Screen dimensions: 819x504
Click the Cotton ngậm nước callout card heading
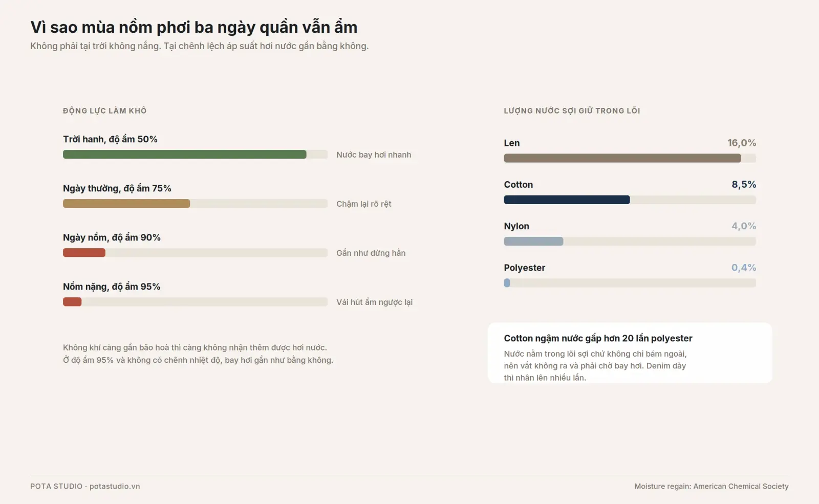[x=598, y=338]
